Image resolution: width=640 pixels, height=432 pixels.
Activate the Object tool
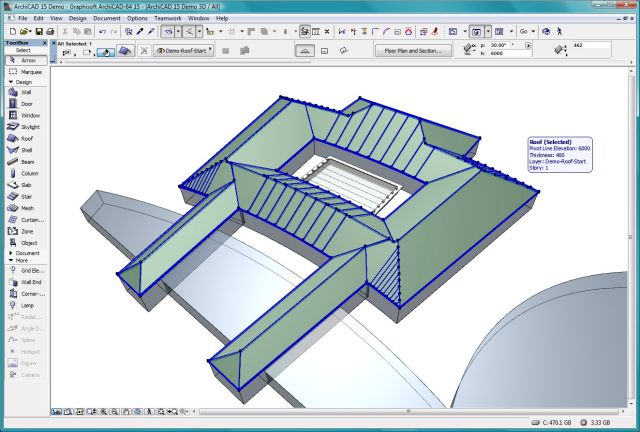coord(26,243)
